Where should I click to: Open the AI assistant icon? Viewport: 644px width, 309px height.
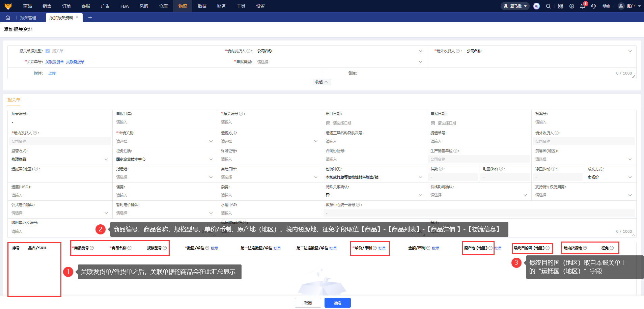[536, 6]
